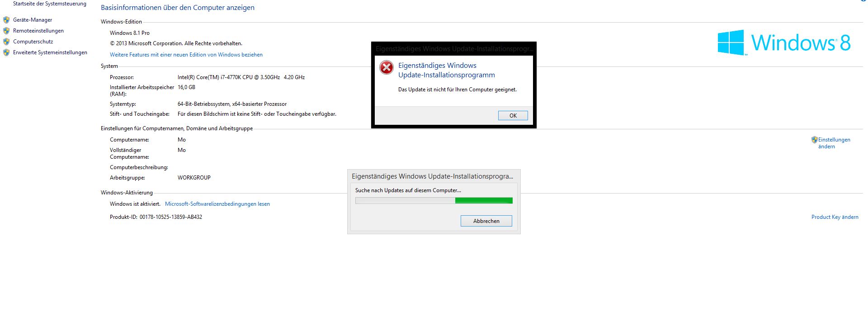Click the shield icon beside Erweiterte Systemeinstellungen
Viewport: 868px width, 331px height.
coord(6,52)
